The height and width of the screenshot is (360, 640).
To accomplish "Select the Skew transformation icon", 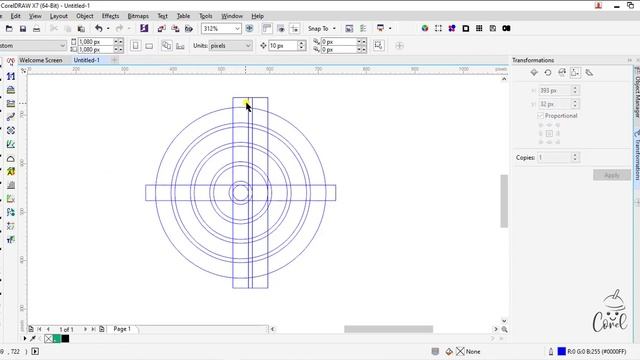I will (589, 73).
